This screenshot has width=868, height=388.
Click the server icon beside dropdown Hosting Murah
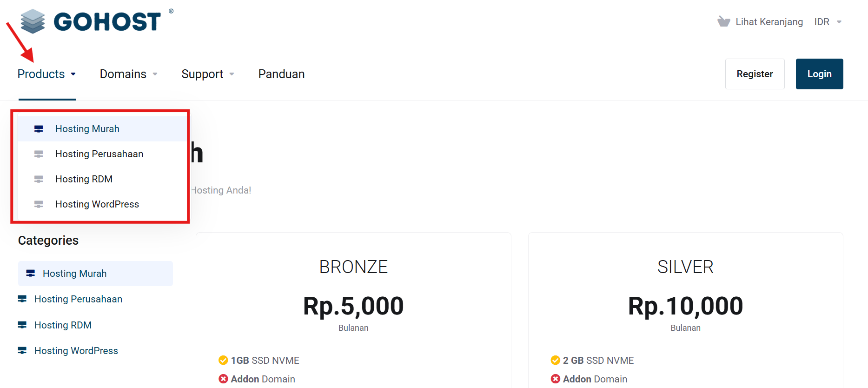39,129
